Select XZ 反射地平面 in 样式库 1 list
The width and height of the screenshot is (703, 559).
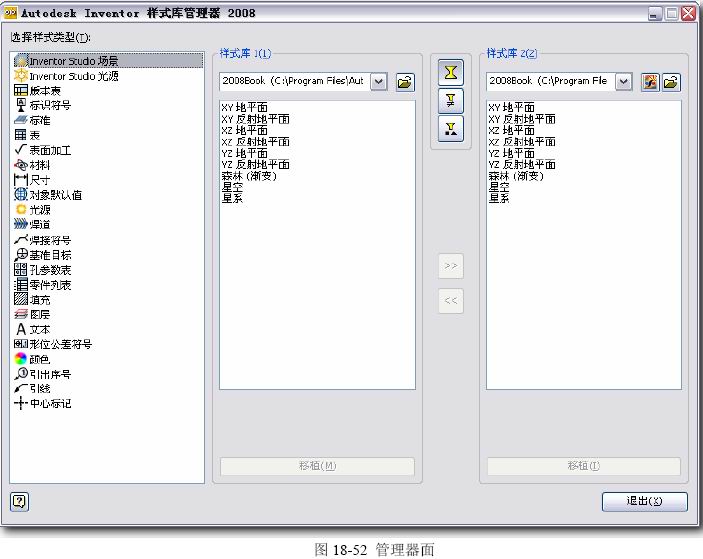256,142
